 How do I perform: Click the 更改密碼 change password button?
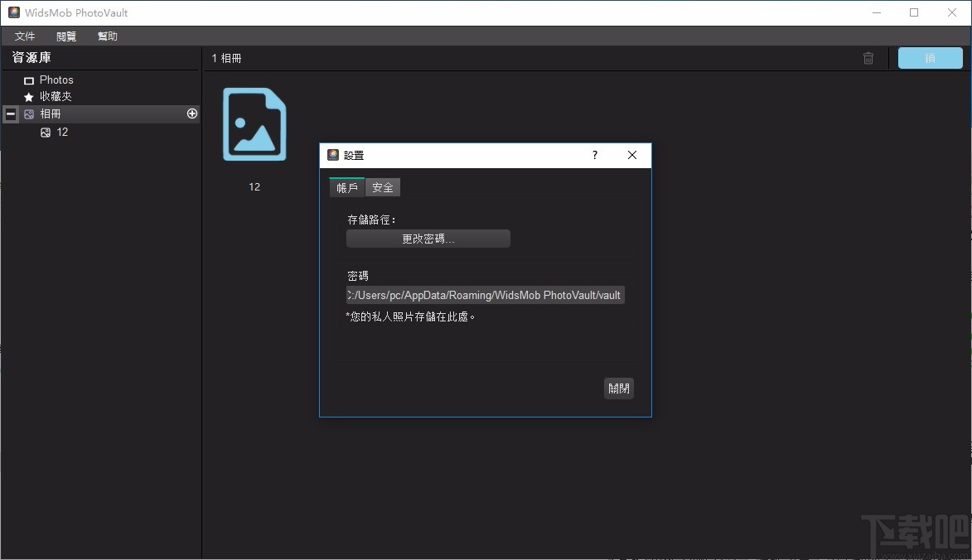click(428, 239)
